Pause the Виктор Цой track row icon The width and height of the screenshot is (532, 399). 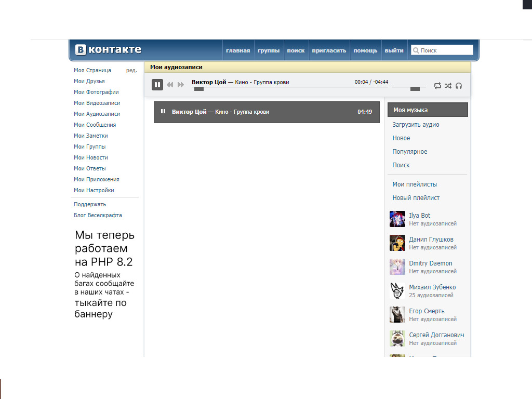[x=163, y=111]
